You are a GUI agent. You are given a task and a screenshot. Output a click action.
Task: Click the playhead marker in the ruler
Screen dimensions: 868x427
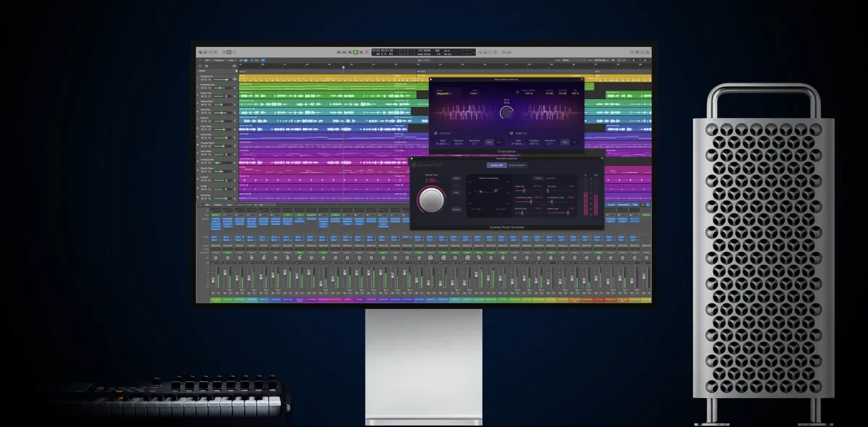pyautogui.click(x=344, y=67)
